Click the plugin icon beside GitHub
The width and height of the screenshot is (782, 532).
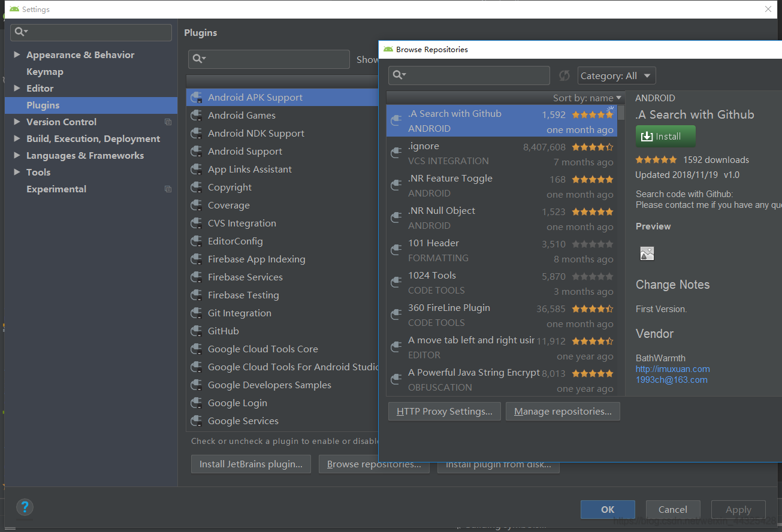click(x=196, y=331)
